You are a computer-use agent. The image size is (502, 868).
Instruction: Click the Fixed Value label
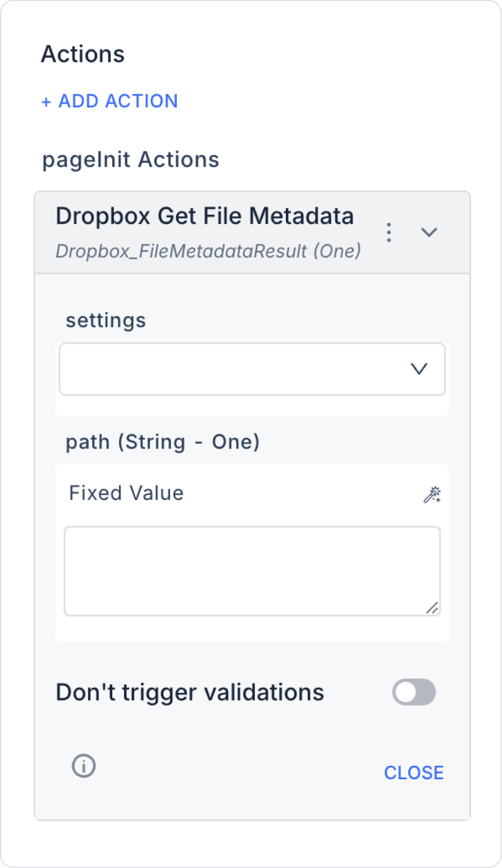click(126, 493)
